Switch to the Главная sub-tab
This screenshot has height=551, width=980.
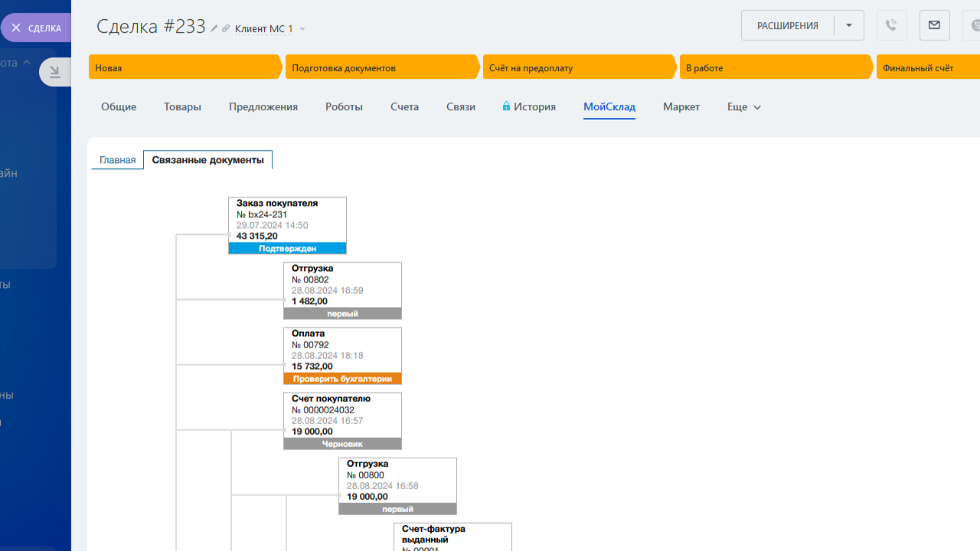pos(118,160)
